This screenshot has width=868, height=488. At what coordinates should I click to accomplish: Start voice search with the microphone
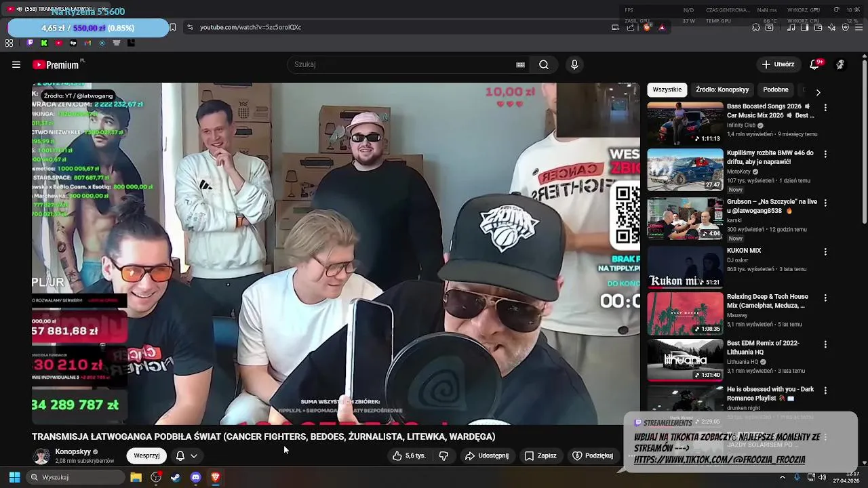[x=574, y=64]
